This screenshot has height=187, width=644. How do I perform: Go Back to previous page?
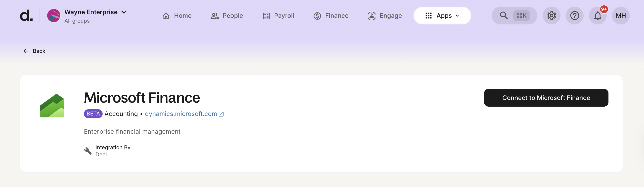tap(34, 51)
